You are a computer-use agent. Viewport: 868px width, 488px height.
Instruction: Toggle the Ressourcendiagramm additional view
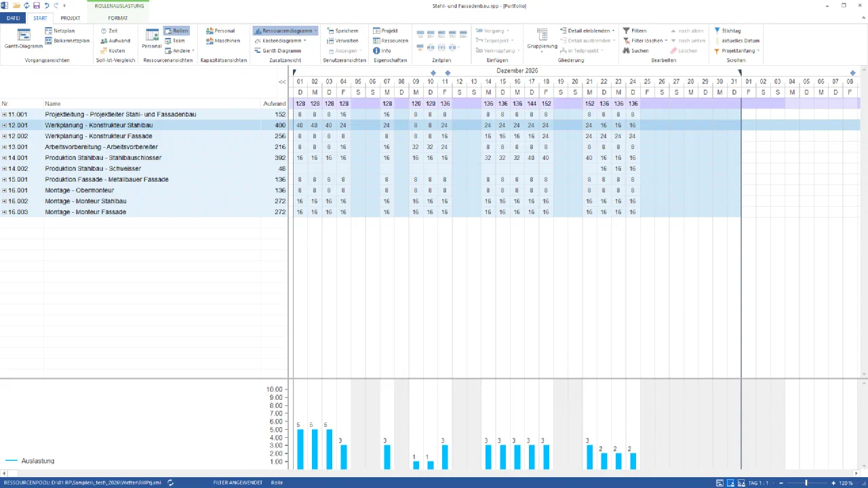tap(285, 30)
